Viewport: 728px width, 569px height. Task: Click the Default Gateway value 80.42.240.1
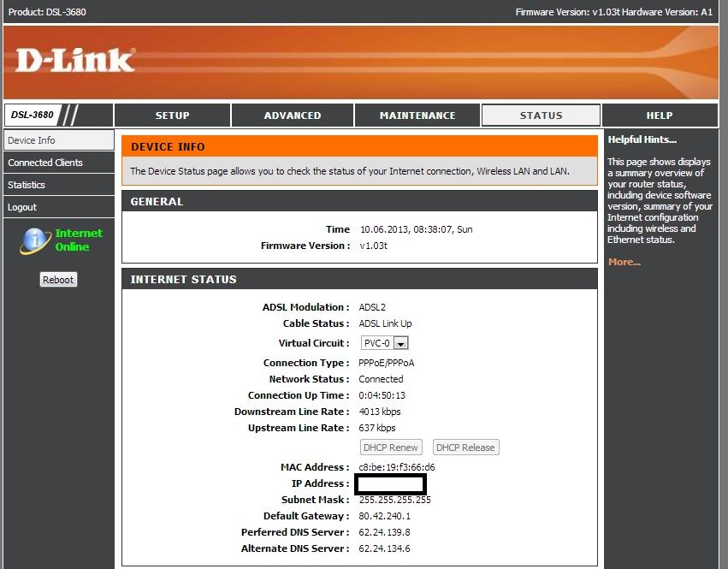pyautogui.click(x=384, y=516)
